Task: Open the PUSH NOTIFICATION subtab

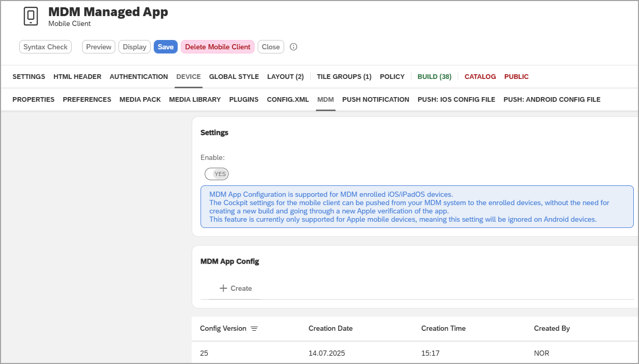Action: click(376, 99)
